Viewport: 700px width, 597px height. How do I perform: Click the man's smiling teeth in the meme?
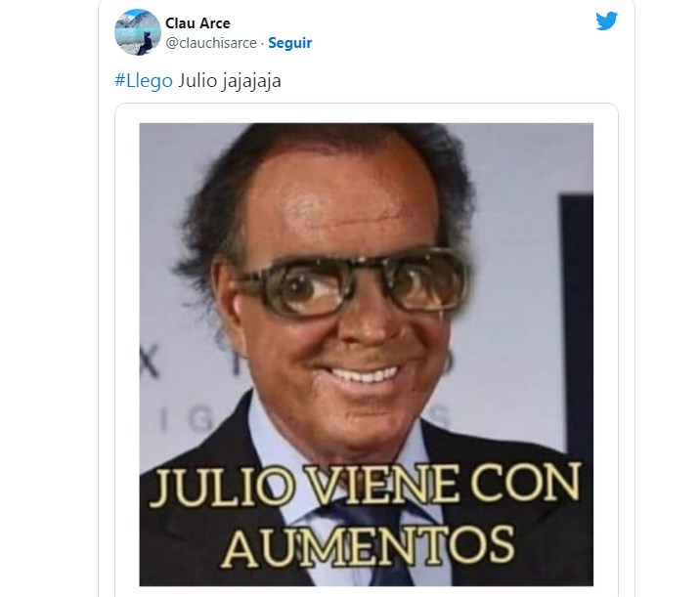coord(364,375)
